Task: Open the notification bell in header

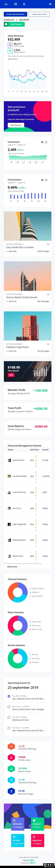Action: (24, 4)
